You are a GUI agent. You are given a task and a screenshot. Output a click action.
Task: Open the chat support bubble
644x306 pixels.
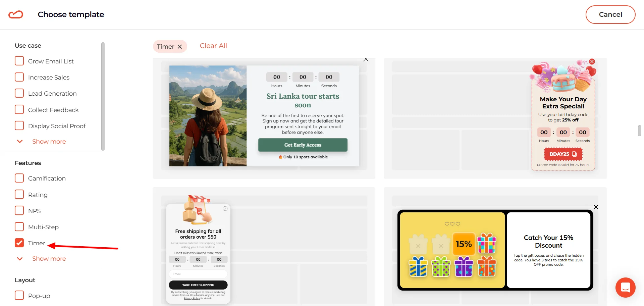[x=625, y=288]
